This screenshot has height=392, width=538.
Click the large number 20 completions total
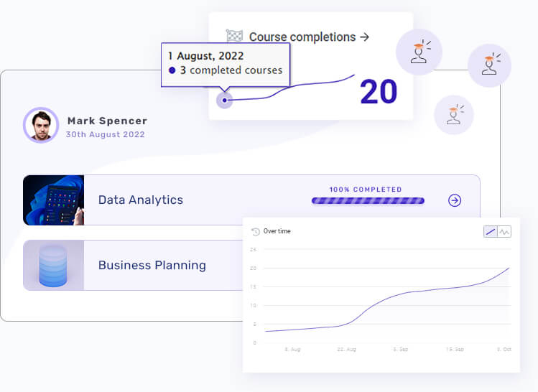379,92
